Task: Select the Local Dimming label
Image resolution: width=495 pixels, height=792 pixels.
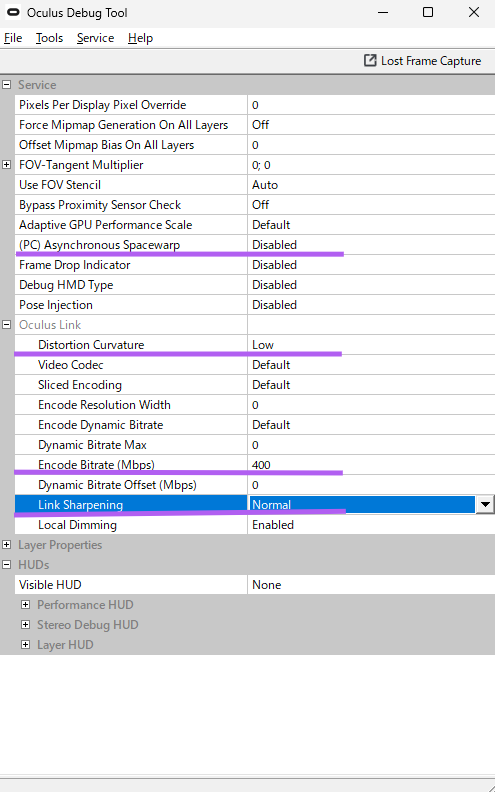Action: (x=77, y=525)
